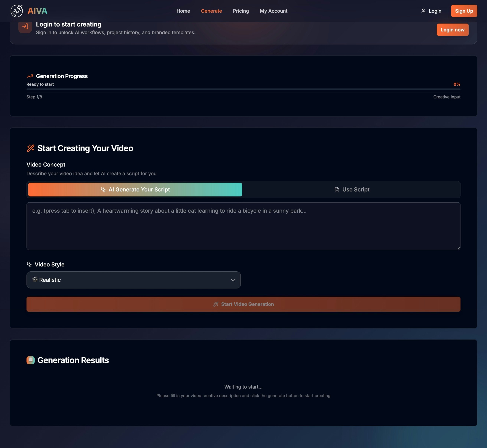Viewport: 487px width, 448px height.
Task: Open the Pricing page
Action: point(241,11)
